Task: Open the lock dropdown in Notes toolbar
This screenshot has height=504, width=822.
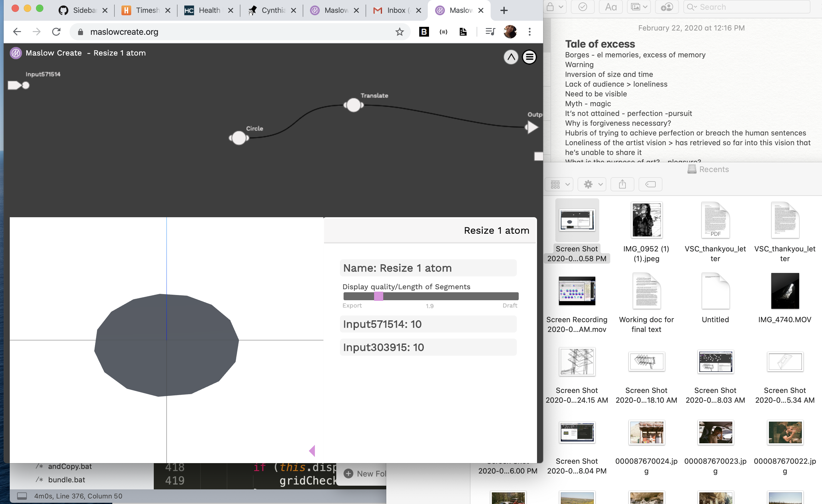Action: 554,7
